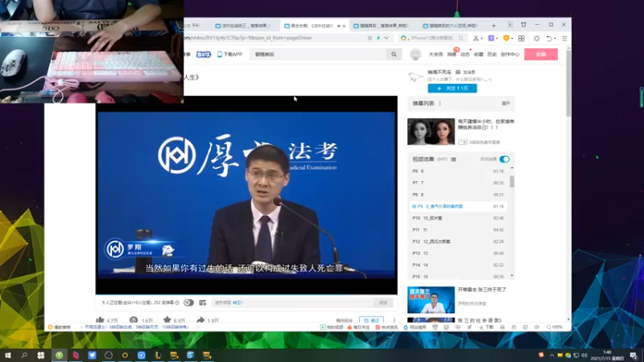
Task: Open danmaku list three-dot options
Action: (440, 104)
